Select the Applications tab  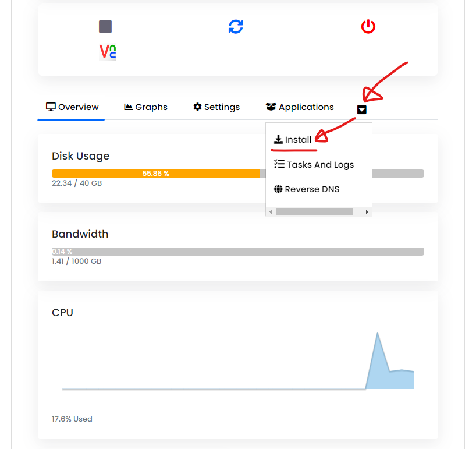300,107
